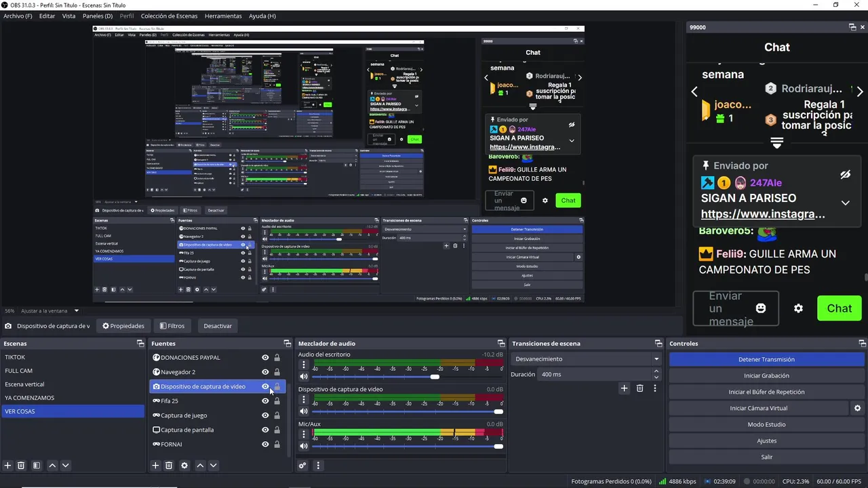The height and width of the screenshot is (488, 868).
Task: Select the TIKTOK scene
Action: coord(73,357)
